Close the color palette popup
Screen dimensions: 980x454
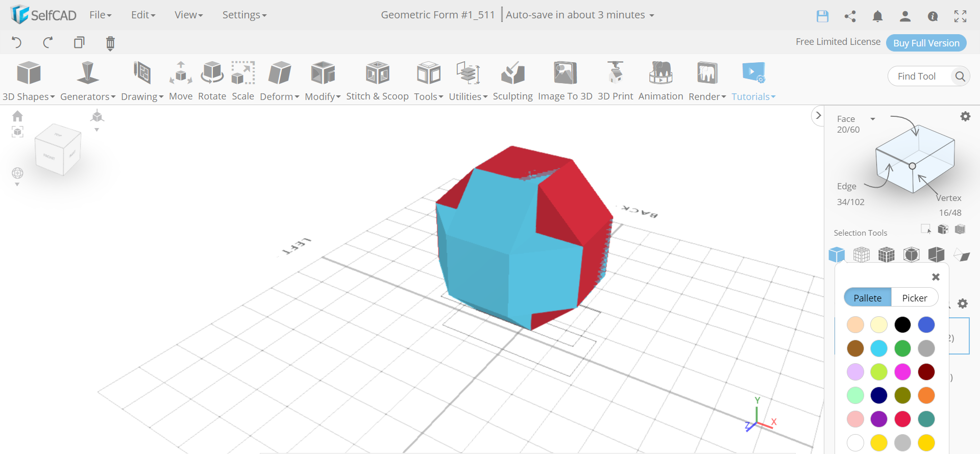pyautogui.click(x=936, y=277)
